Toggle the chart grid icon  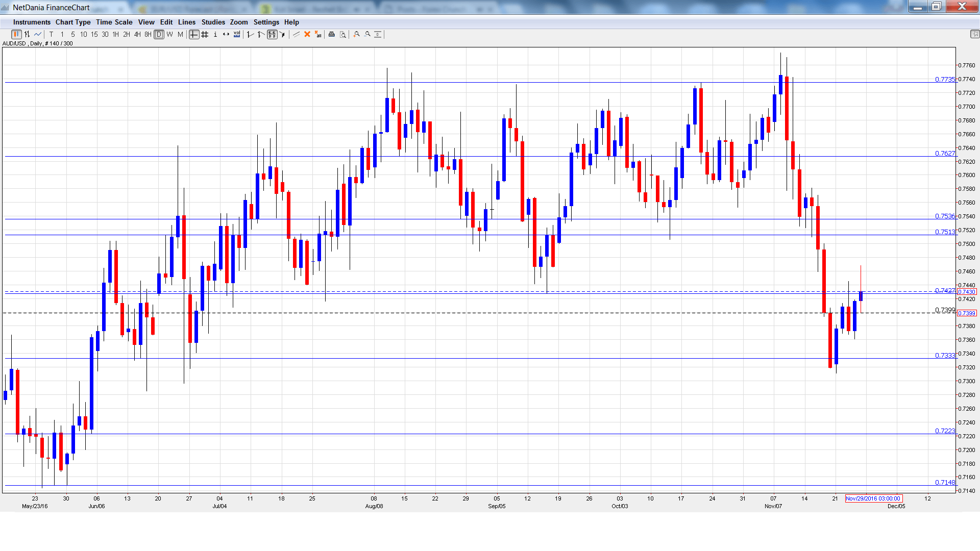coord(205,34)
